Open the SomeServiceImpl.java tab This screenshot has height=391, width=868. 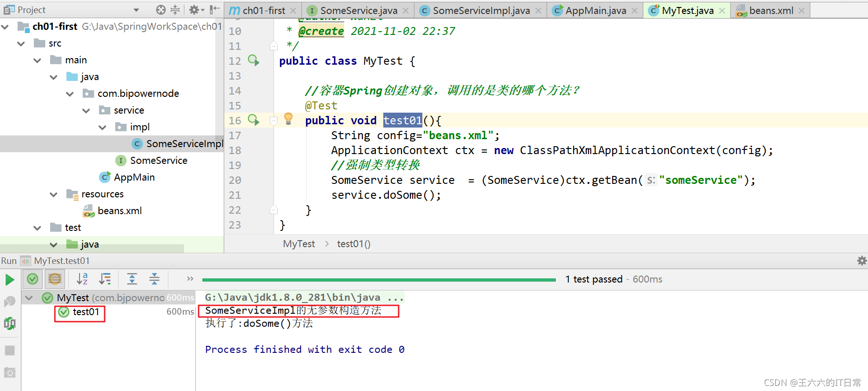pos(481,10)
